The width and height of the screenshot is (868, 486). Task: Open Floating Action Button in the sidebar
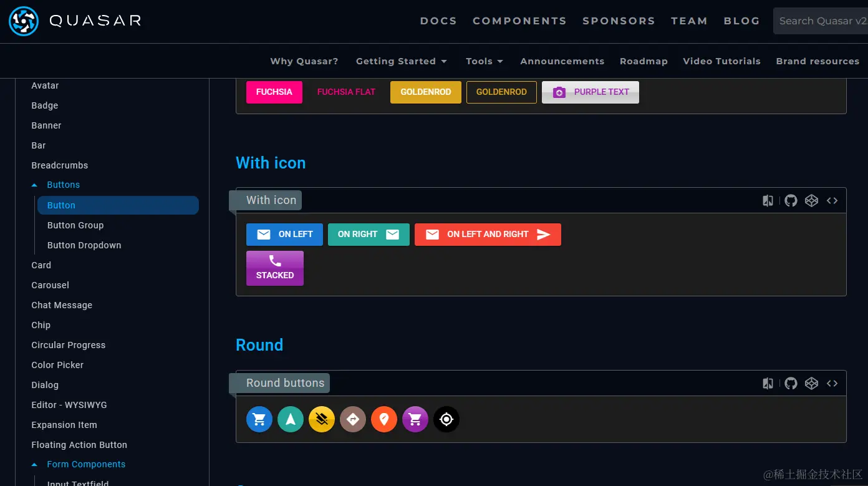pyautogui.click(x=79, y=445)
